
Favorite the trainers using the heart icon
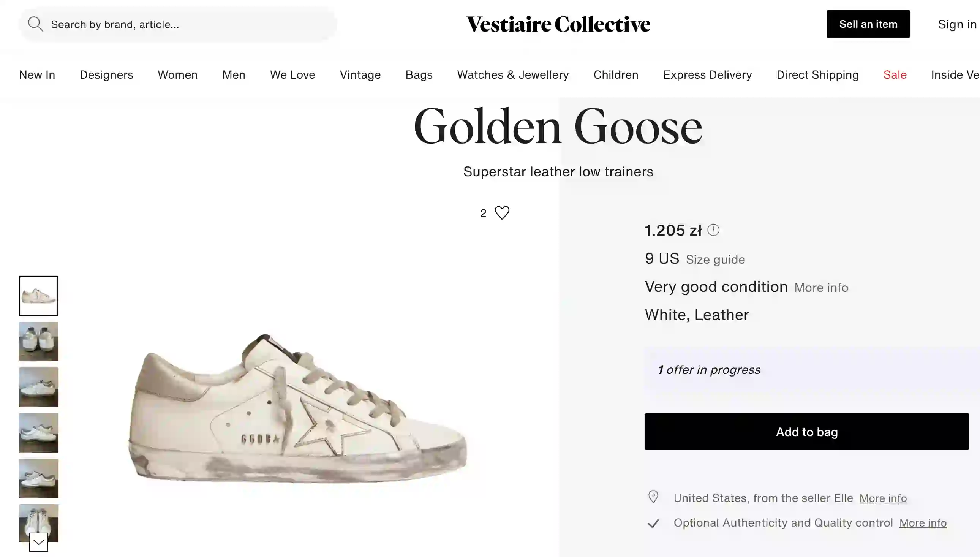click(502, 213)
